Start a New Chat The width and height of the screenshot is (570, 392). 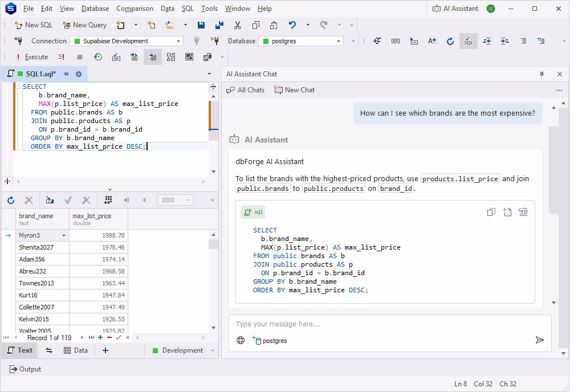294,89
